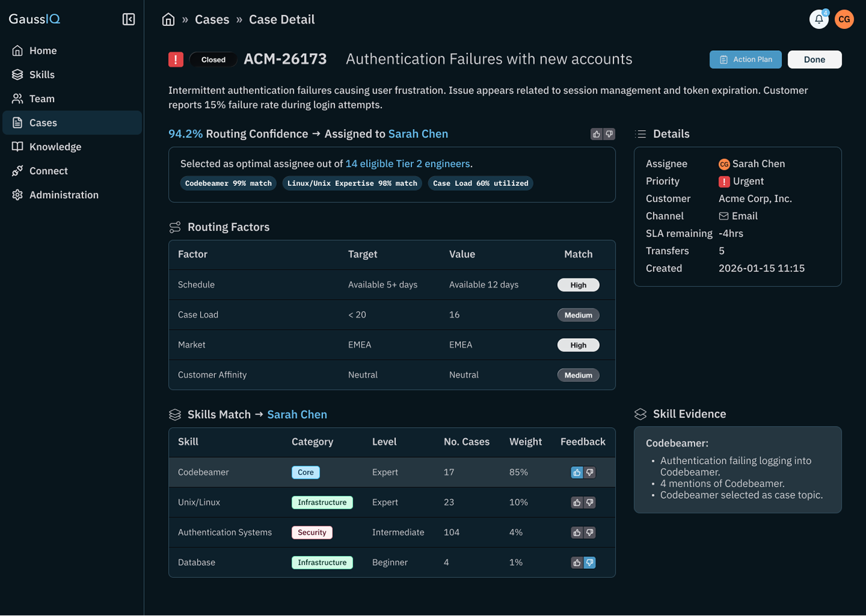Click the Acme Corp, Inc. customer value
The image size is (866, 616).
point(755,199)
